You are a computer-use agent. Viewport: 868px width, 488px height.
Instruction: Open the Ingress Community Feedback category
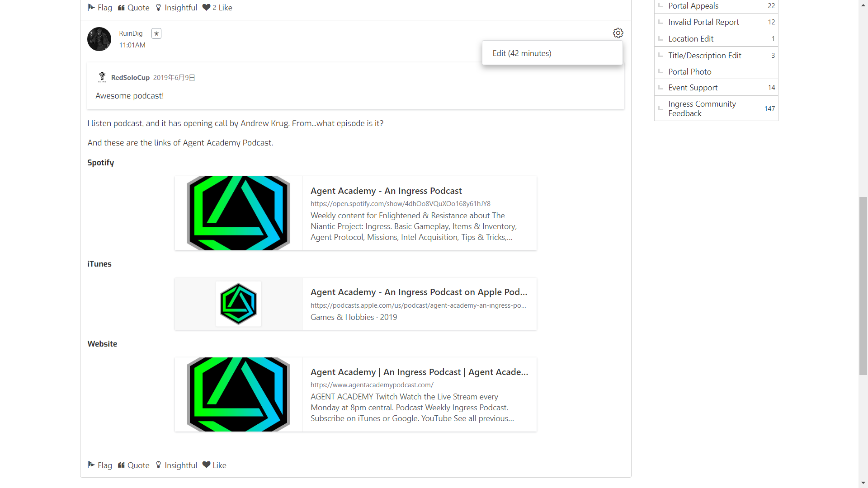[x=702, y=108]
